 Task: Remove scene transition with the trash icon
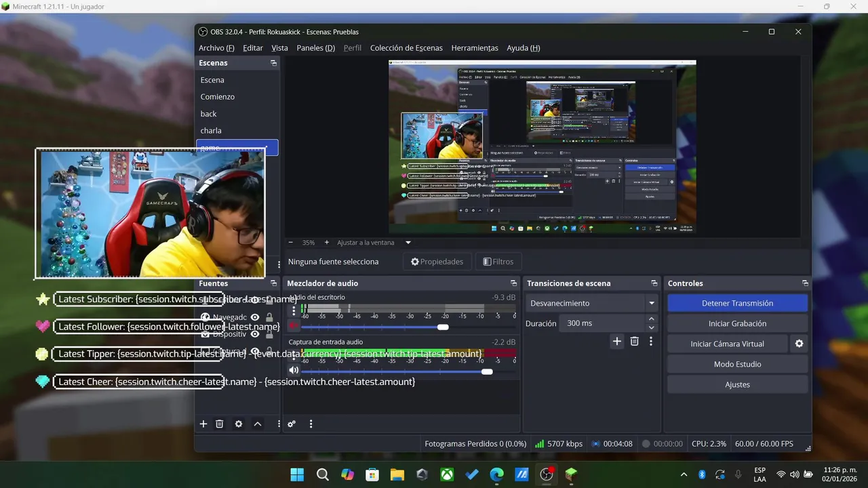[634, 342]
